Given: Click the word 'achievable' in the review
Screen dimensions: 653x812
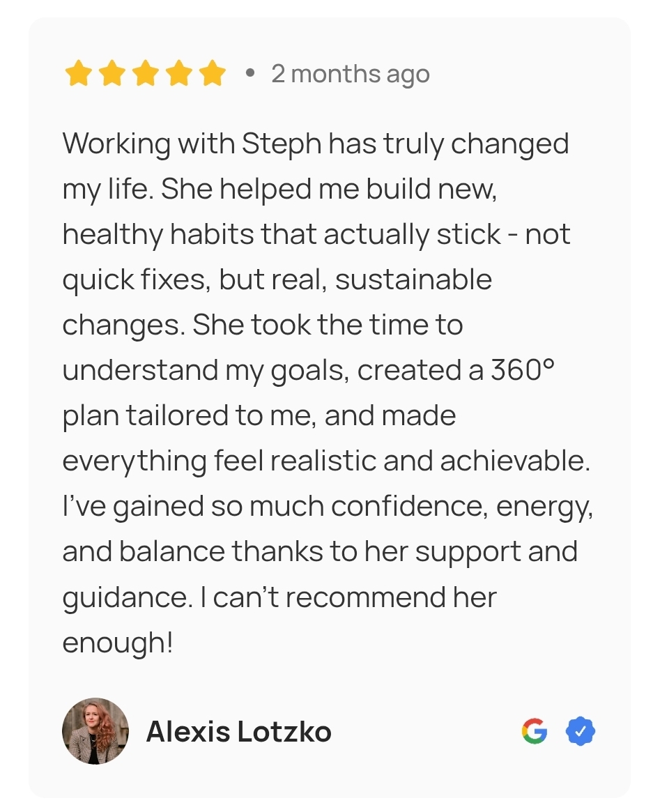Looking at the screenshot, I should coord(514,461).
